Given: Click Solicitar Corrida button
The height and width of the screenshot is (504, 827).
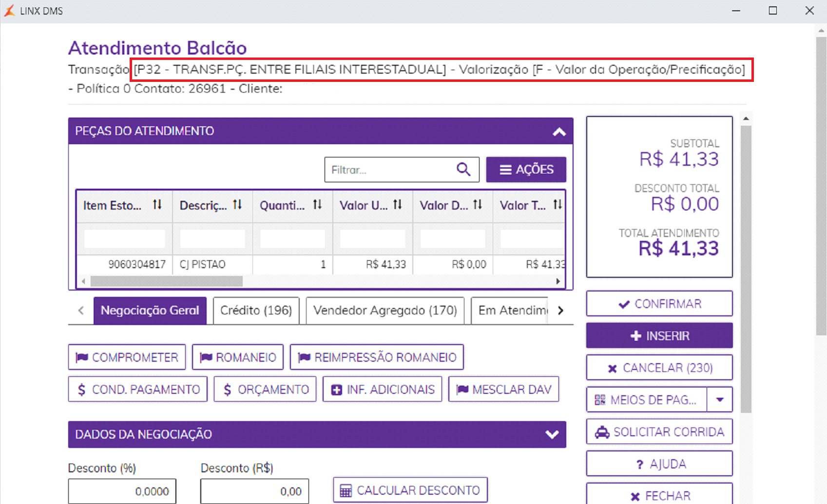Looking at the screenshot, I should pyautogui.click(x=659, y=432).
